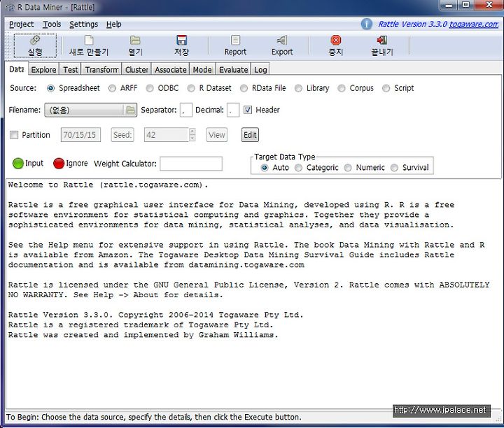Switch to the Log tab

click(260, 70)
